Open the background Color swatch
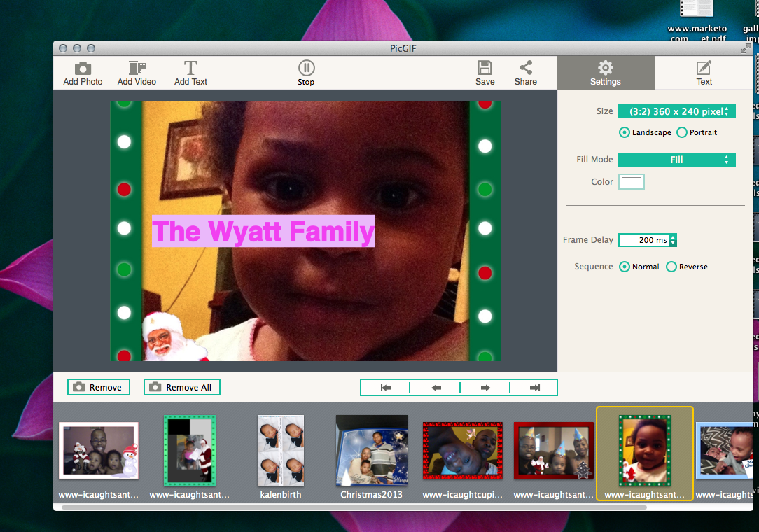The image size is (759, 532). pyautogui.click(x=631, y=182)
